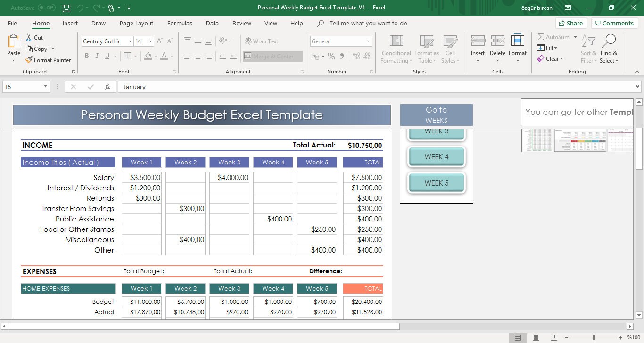Image resolution: width=644 pixels, height=343 pixels.
Task: Click the WEEK 4 button
Action: (436, 156)
